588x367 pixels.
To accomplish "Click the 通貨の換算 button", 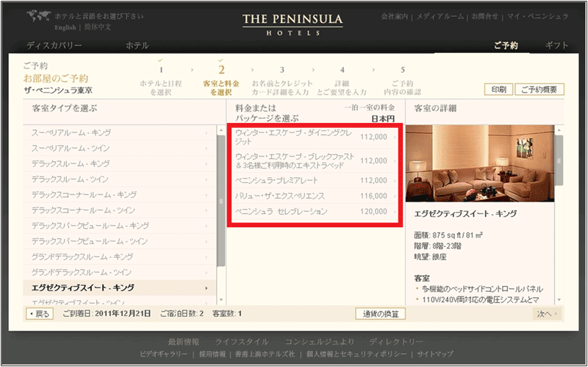I will [380, 314].
